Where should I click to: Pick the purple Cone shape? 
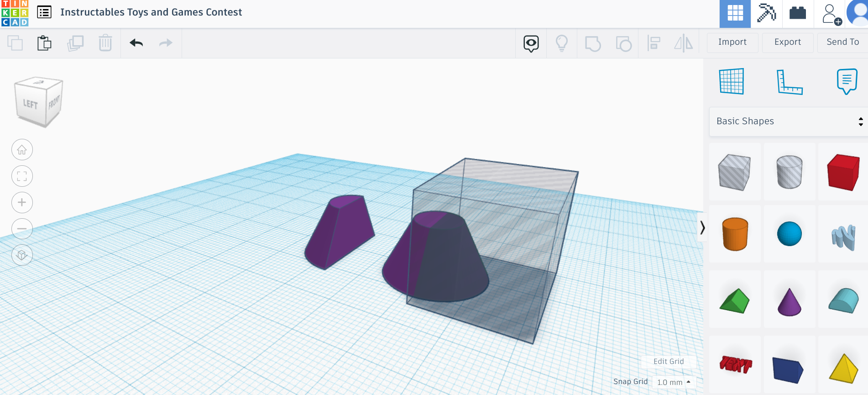(789, 301)
